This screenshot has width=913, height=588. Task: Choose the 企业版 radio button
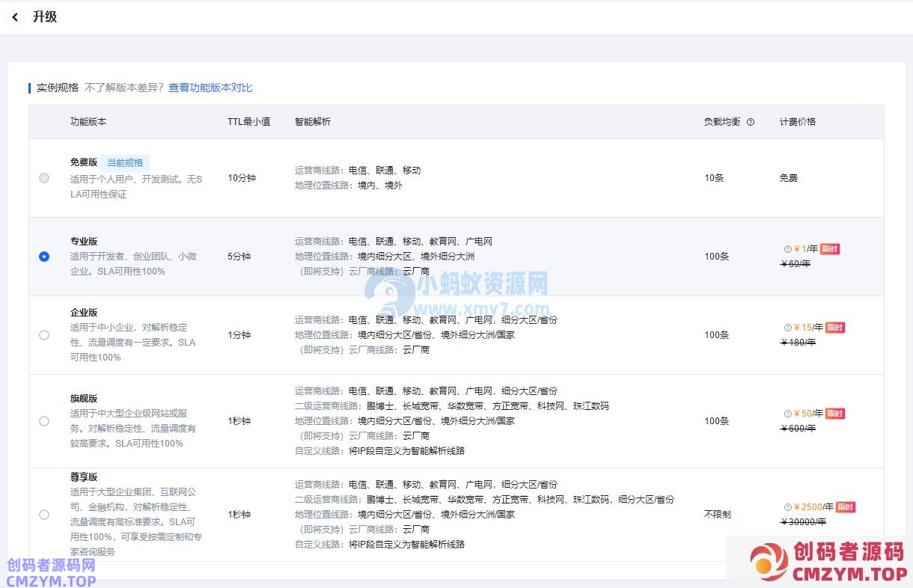coord(44,335)
